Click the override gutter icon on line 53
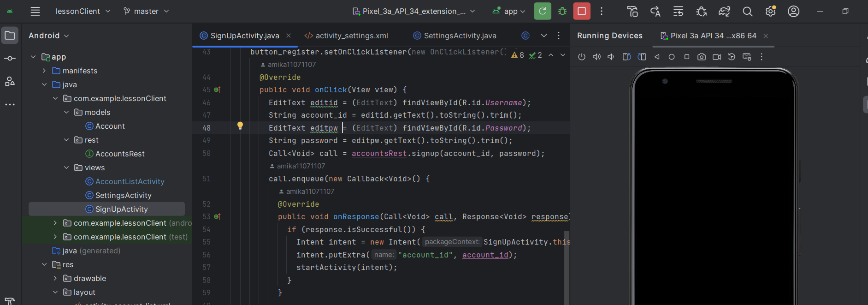The width and height of the screenshot is (868, 305). (x=217, y=217)
